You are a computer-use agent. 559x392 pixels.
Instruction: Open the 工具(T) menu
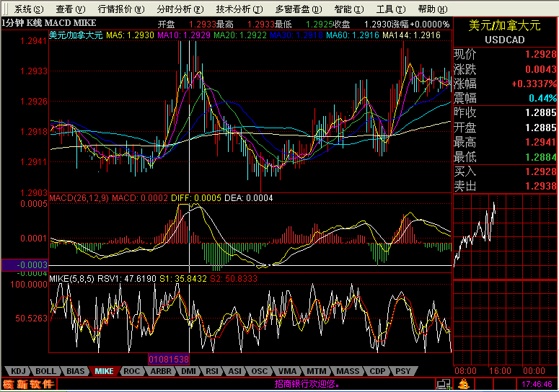(391, 9)
